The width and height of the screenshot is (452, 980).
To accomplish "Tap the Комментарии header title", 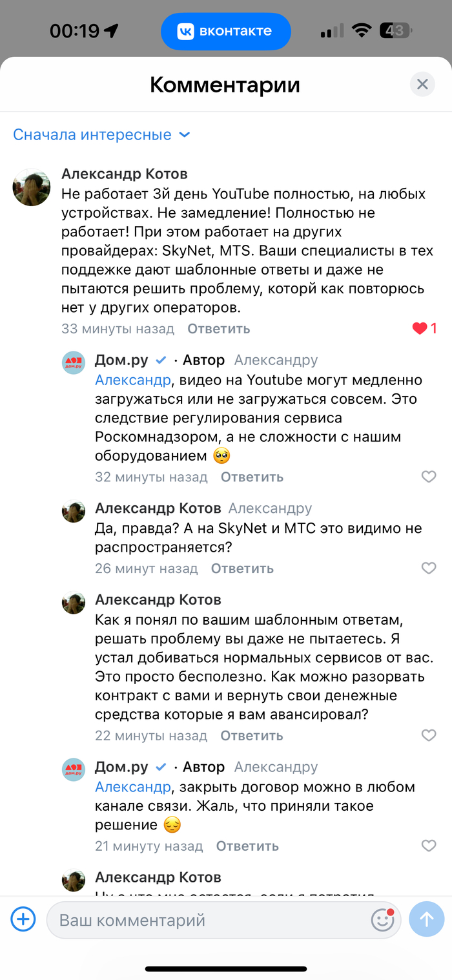I will [x=225, y=85].
